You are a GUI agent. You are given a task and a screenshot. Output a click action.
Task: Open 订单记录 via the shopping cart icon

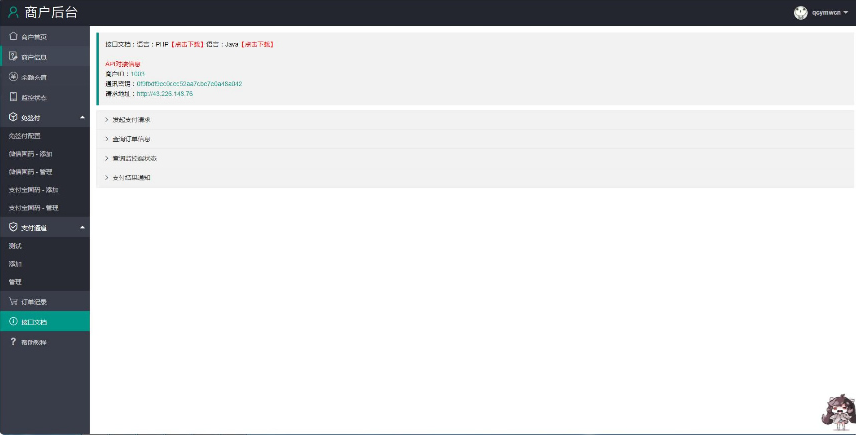point(13,301)
